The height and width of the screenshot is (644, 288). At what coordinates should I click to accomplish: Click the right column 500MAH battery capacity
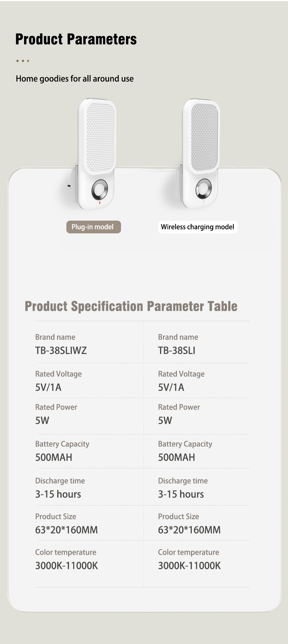tap(176, 457)
